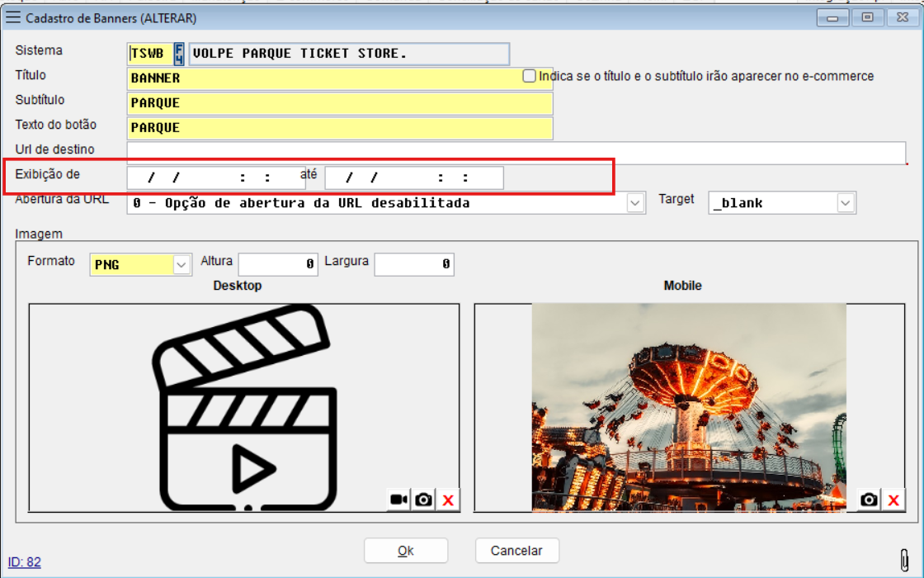Click the Mobile carousel image preview
The height and width of the screenshot is (578, 924).
click(x=689, y=407)
